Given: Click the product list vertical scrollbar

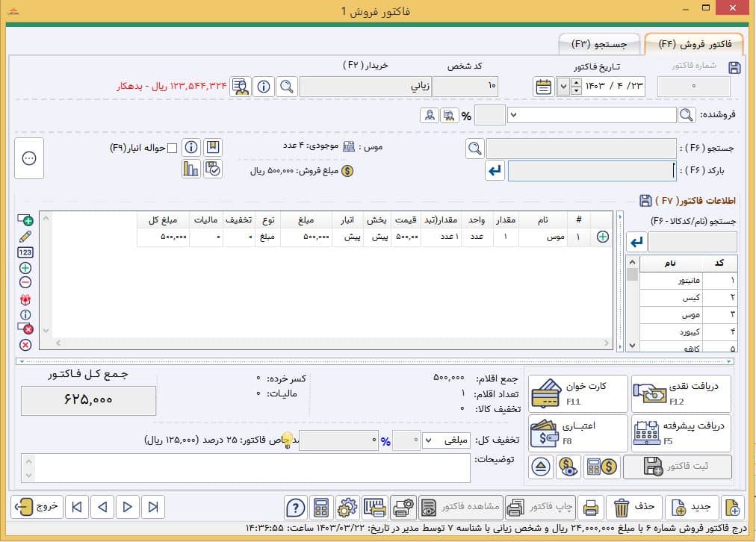Looking at the screenshot, I should point(632,304).
